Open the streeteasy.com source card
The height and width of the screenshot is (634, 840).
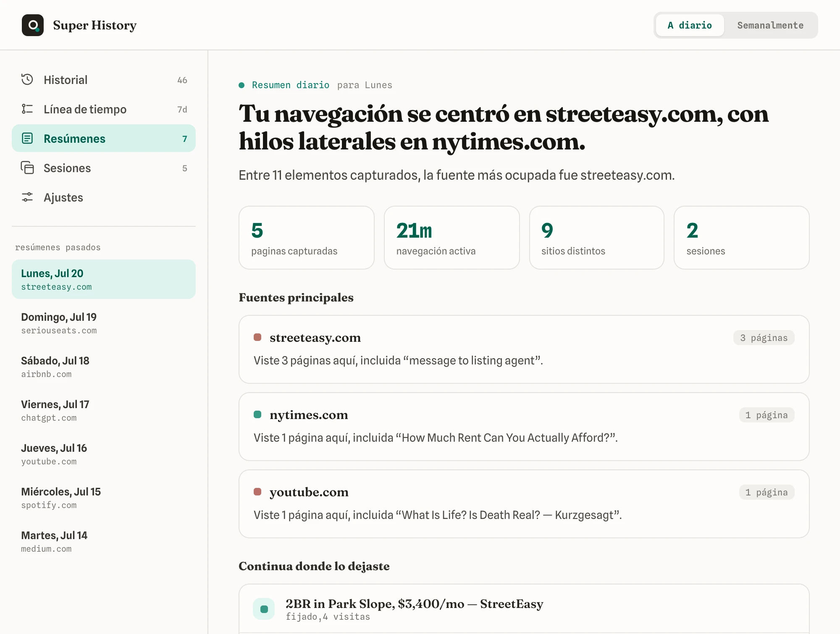524,349
